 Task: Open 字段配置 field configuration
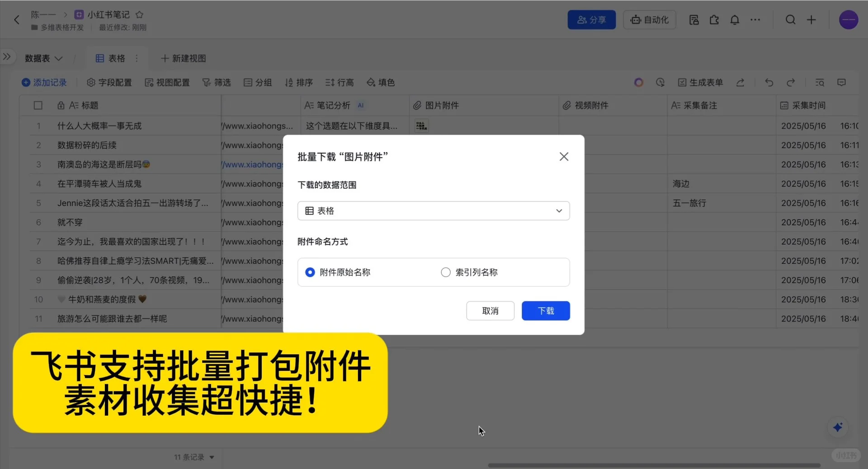(x=109, y=83)
